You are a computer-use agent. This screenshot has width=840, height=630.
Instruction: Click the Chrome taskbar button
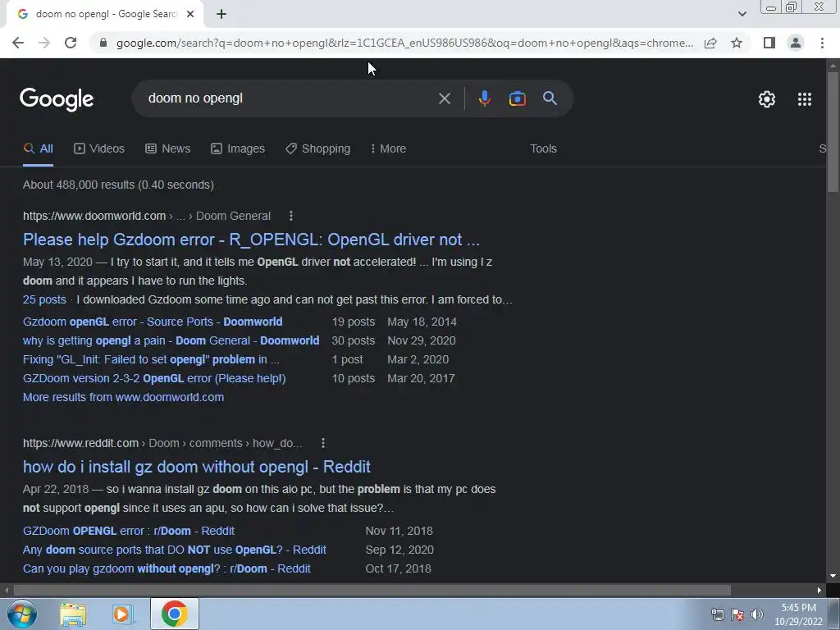(174, 614)
